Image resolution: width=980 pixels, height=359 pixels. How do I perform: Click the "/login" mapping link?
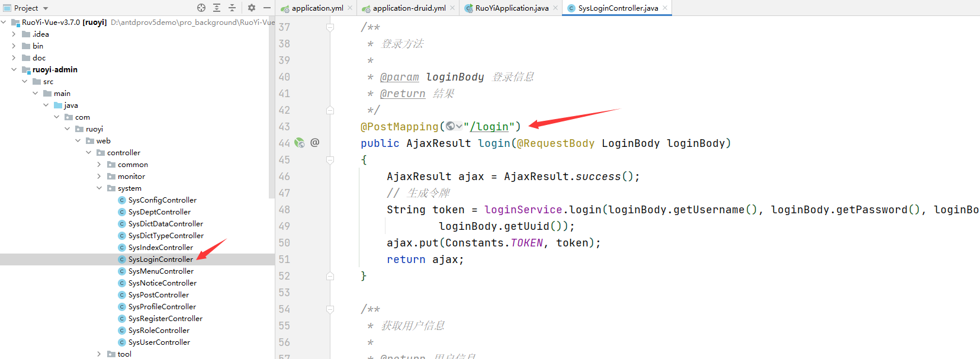point(489,127)
